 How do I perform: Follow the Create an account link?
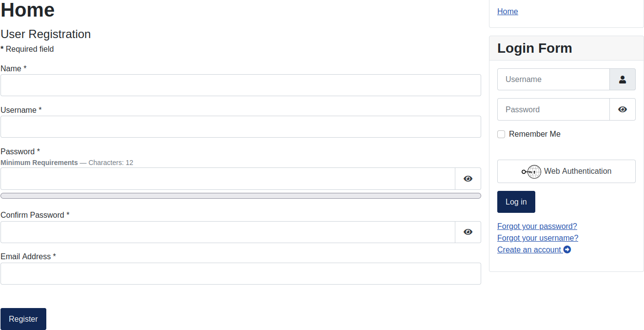point(528,249)
